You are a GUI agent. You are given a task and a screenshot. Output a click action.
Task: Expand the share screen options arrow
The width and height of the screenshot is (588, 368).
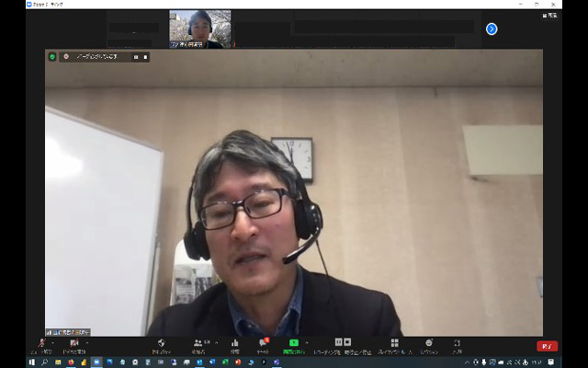(x=308, y=341)
